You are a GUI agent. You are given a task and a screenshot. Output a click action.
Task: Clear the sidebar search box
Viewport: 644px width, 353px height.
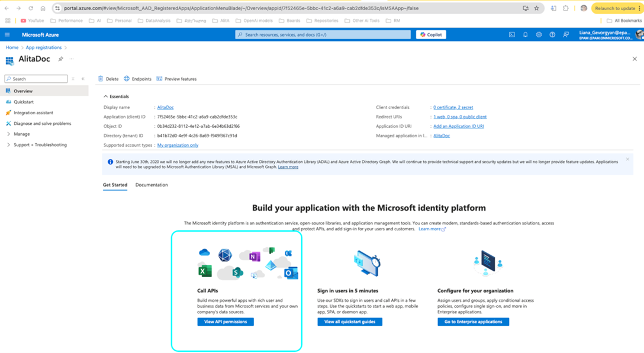pos(73,79)
